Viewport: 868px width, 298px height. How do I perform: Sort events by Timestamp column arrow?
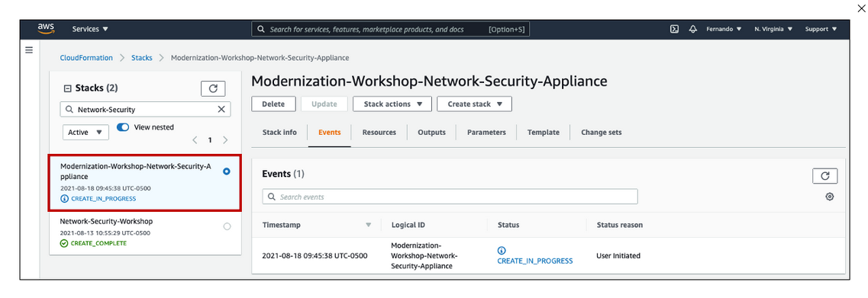click(368, 225)
